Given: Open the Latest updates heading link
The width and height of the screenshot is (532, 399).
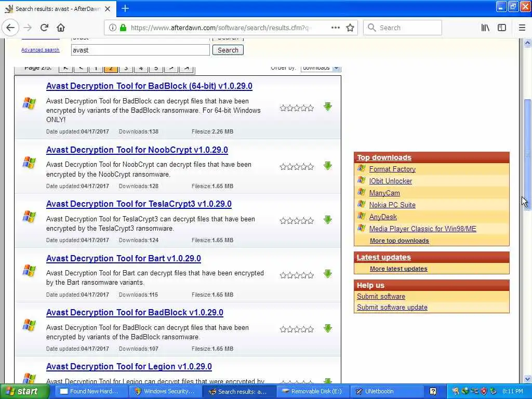Looking at the screenshot, I should click(x=384, y=257).
